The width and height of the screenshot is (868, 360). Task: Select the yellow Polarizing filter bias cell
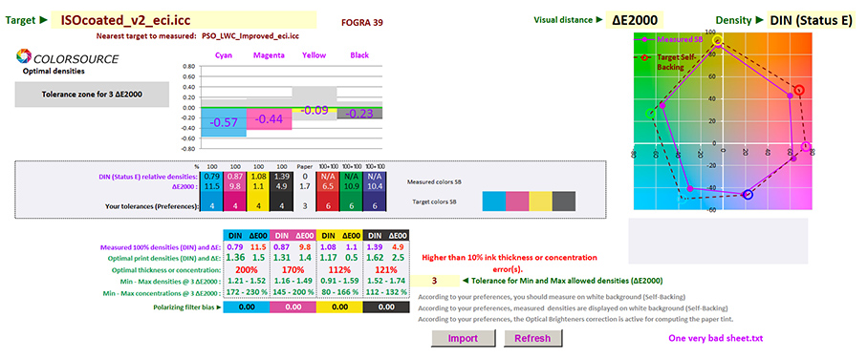(x=339, y=307)
